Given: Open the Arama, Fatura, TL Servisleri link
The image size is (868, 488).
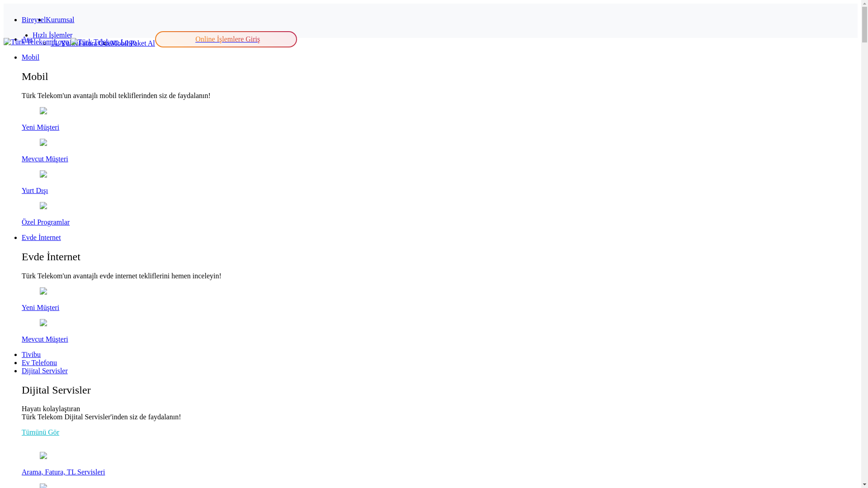Looking at the screenshot, I should point(63,472).
